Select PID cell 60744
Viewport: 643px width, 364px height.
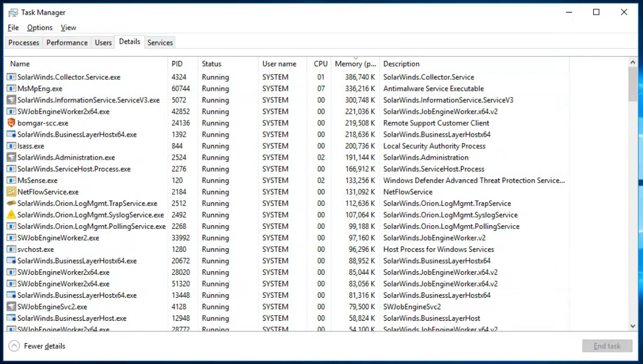181,89
